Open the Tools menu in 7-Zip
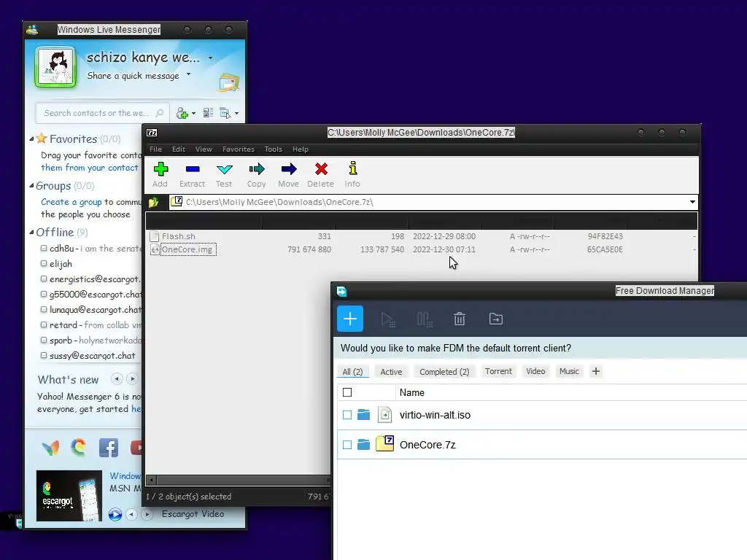The image size is (747, 560). tap(274, 149)
